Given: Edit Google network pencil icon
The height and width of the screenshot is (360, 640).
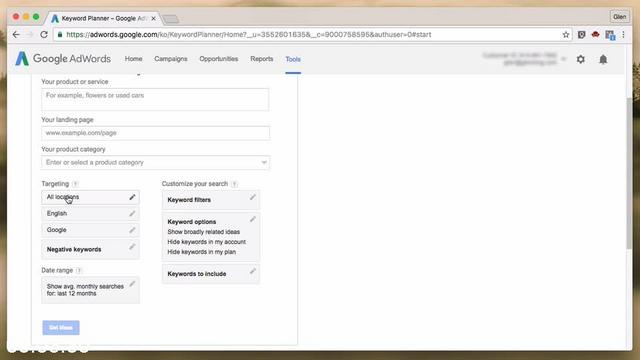Looking at the screenshot, I should tap(132, 230).
